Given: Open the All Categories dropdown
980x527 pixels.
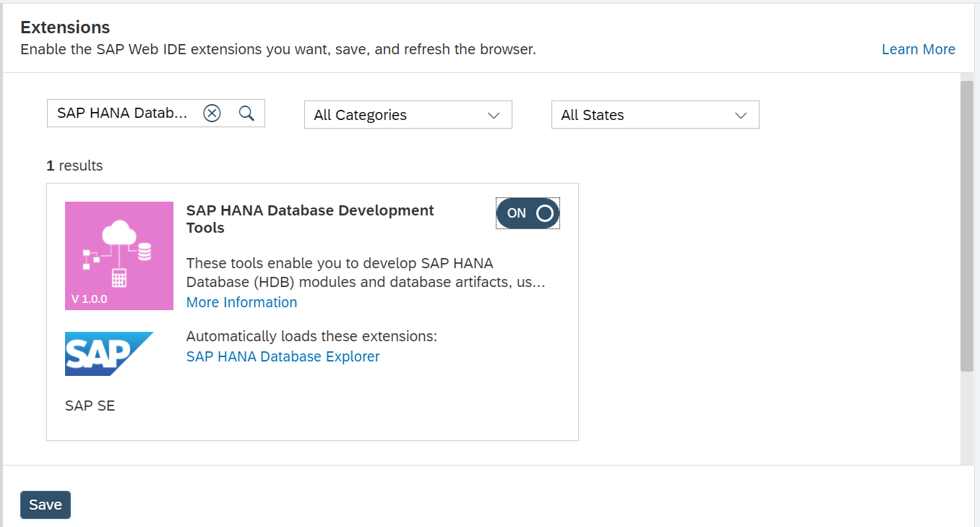Looking at the screenshot, I should pyautogui.click(x=408, y=114).
